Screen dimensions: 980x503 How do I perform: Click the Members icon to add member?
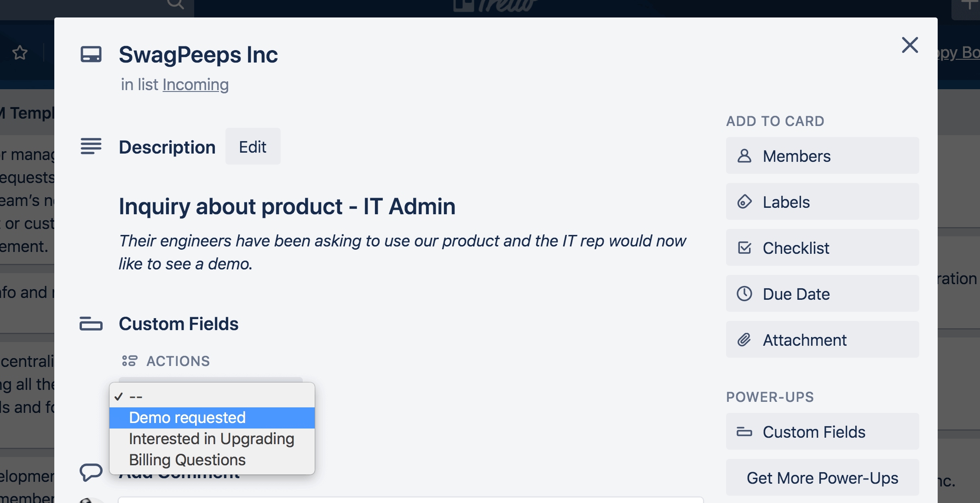coord(821,155)
